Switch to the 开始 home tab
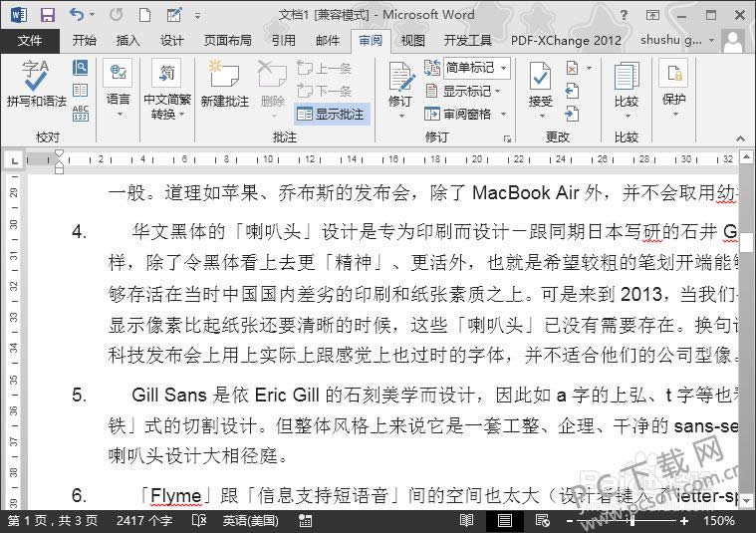This screenshot has height=533, width=756. [85, 41]
